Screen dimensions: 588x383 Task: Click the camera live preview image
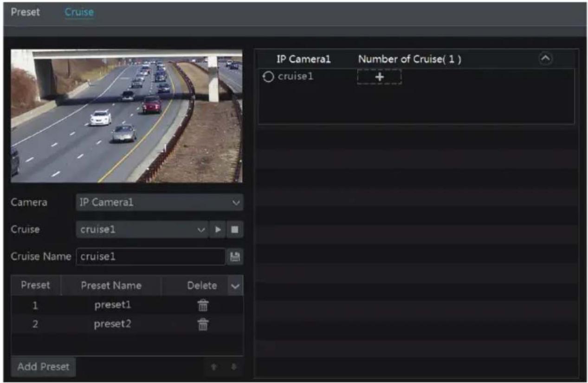[x=127, y=116]
